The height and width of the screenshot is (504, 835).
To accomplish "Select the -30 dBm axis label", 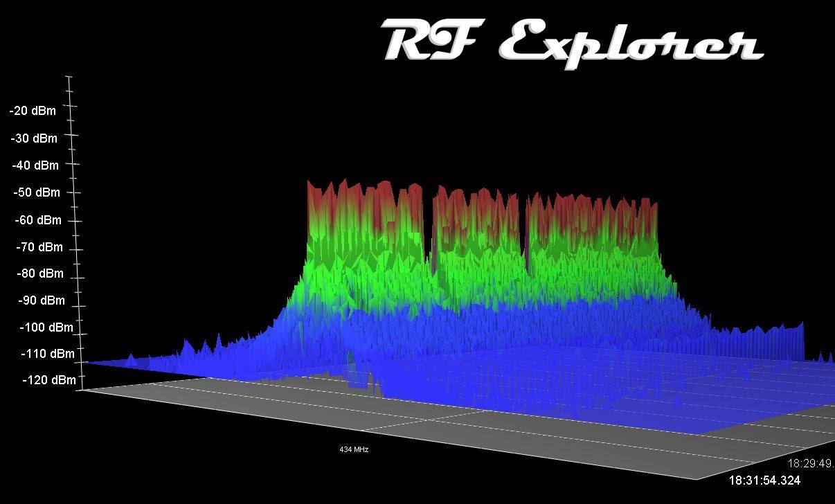I will coord(35,138).
